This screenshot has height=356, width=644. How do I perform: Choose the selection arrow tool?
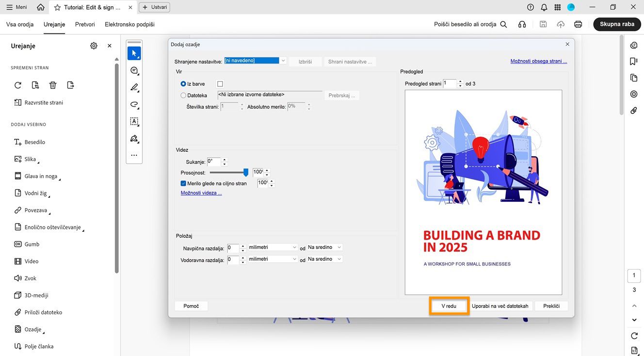134,53
